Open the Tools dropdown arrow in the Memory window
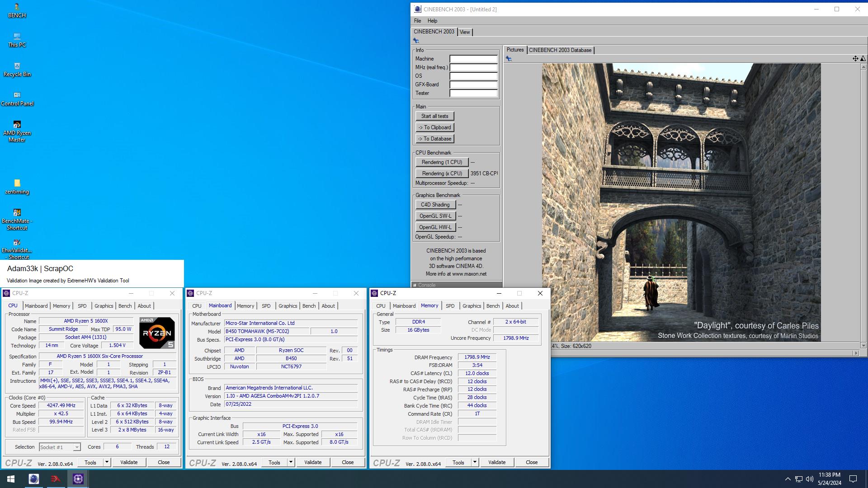868x488 pixels. pos(475,462)
